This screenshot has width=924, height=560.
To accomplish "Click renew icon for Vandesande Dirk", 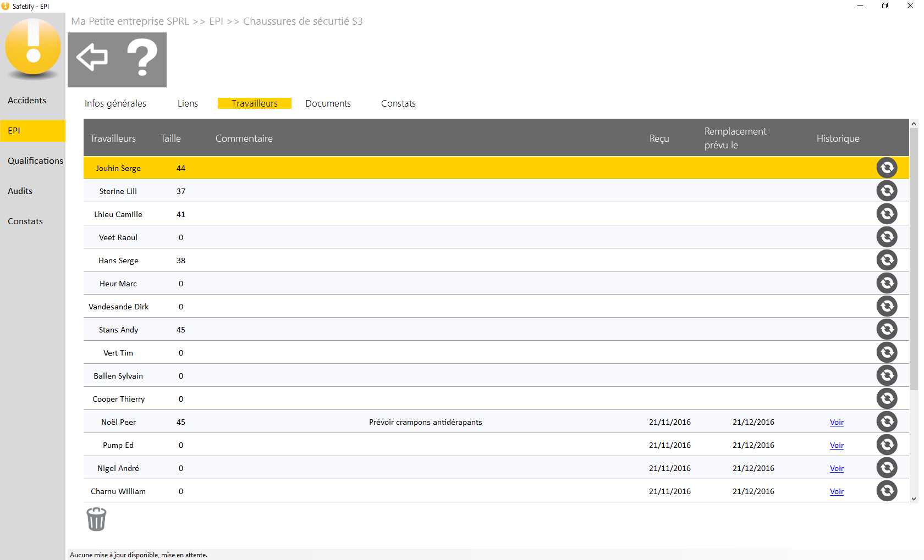I will point(887,306).
